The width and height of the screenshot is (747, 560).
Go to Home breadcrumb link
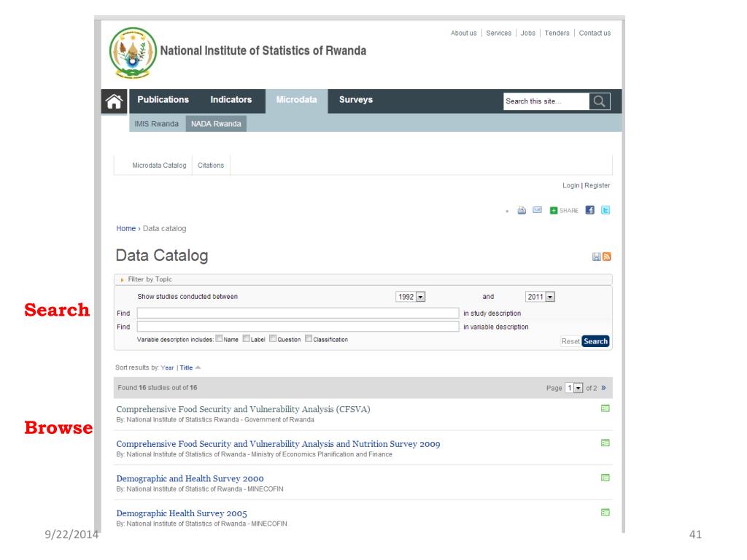click(x=125, y=228)
